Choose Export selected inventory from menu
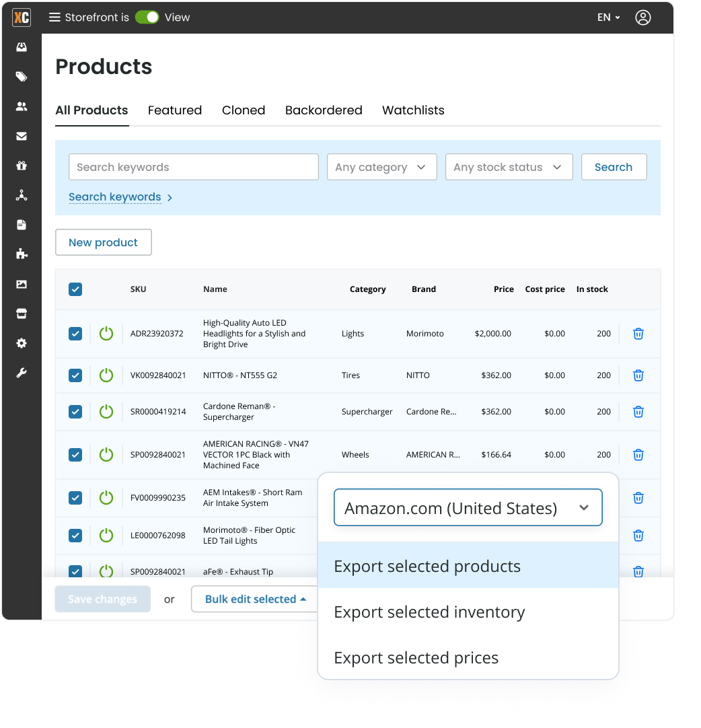Image resolution: width=701 pixels, height=728 pixels. (x=429, y=612)
